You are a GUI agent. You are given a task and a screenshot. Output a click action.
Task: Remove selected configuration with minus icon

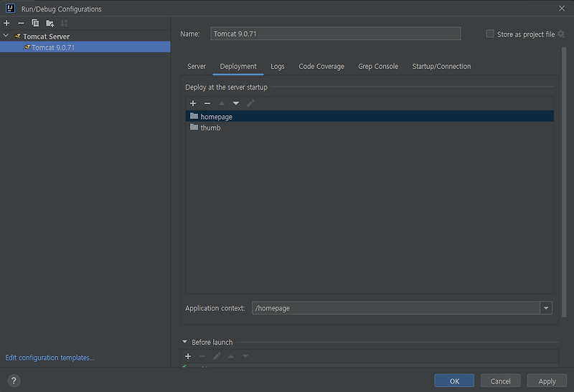point(21,23)
